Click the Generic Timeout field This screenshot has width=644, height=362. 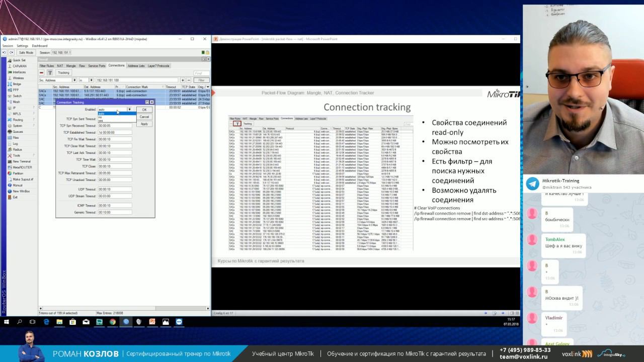click(x=115, y=212)
